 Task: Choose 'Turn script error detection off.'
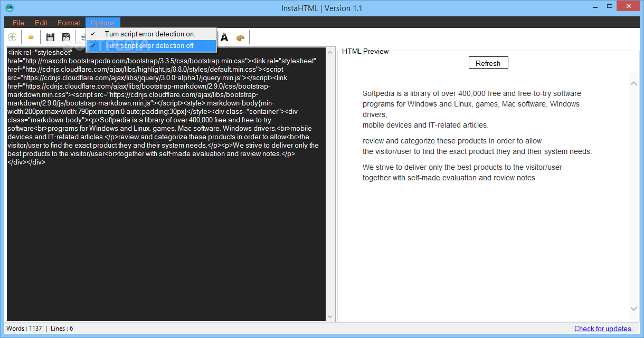(151, 46)
